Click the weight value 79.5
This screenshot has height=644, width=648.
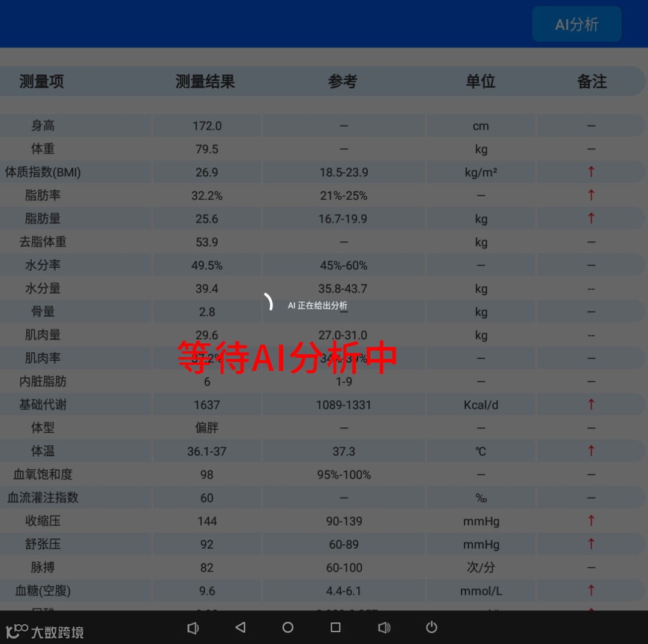[x=207, y=149]
